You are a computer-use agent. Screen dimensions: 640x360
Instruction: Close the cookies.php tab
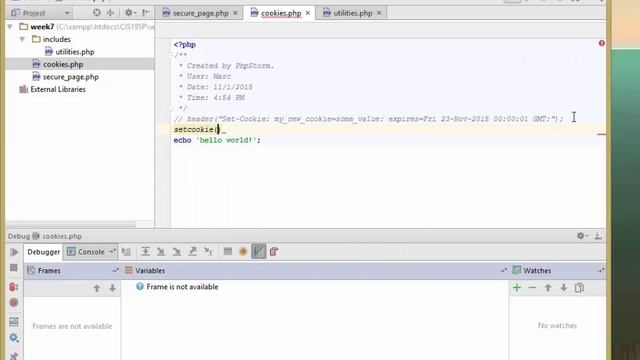[308, 13]
